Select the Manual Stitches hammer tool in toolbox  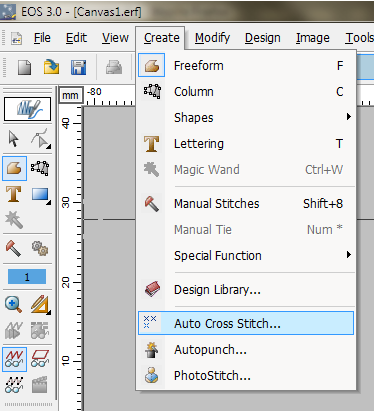pyautogui.click(x=13, y=248)
